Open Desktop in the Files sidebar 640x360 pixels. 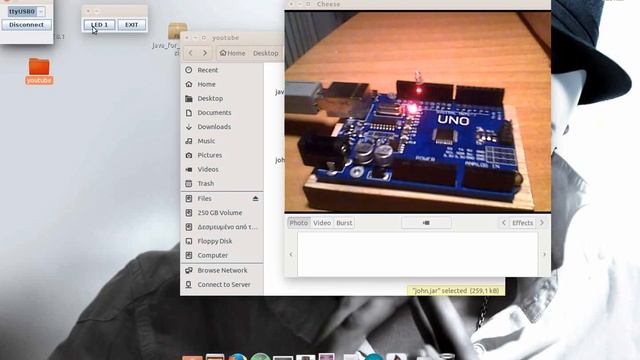(x=222, y=98)
